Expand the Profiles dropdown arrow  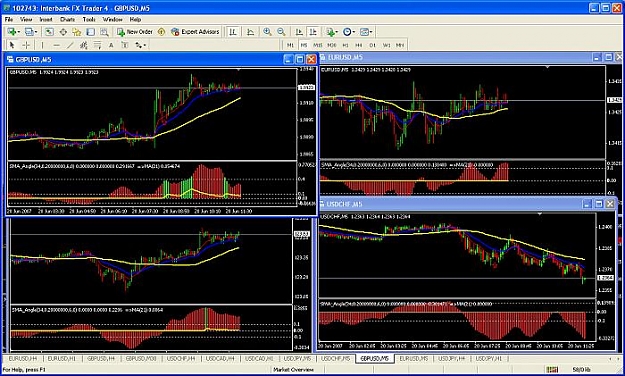[36, 32]
